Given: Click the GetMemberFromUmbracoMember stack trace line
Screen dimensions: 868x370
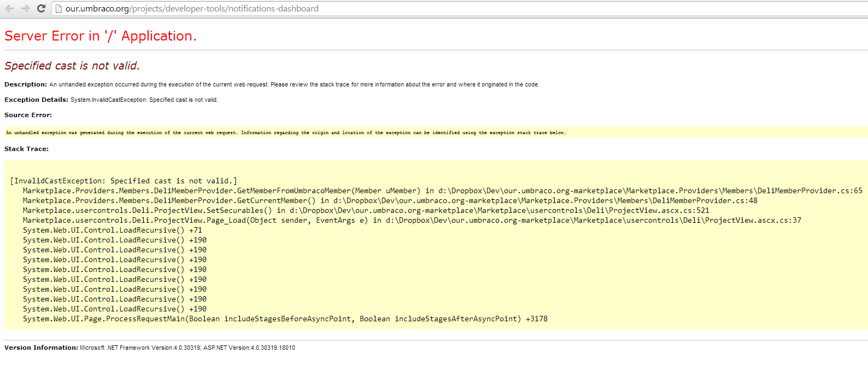Looking at the screenshot, I should 442,190.
